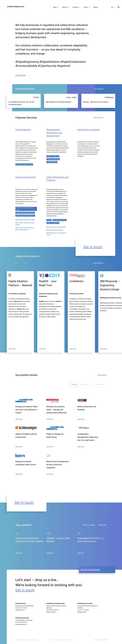Open the search magnifier icon
This screenshot has height=644, width=122.
pos(119,7)
